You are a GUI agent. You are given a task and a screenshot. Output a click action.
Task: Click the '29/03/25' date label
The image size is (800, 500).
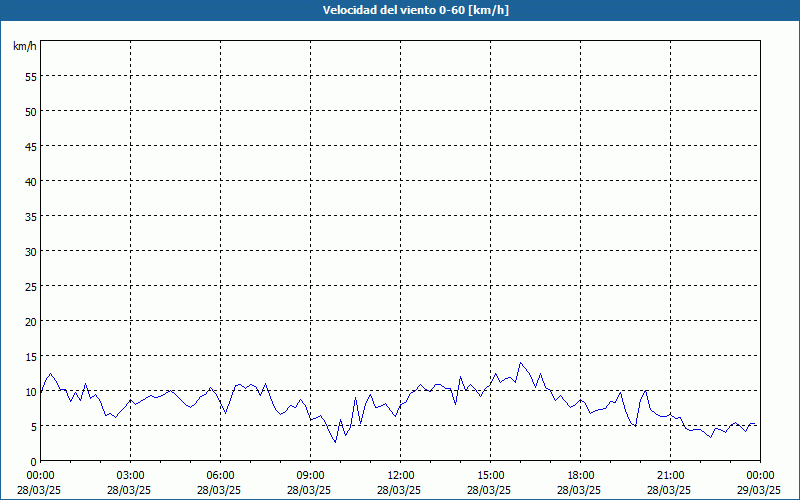(759, 490)
